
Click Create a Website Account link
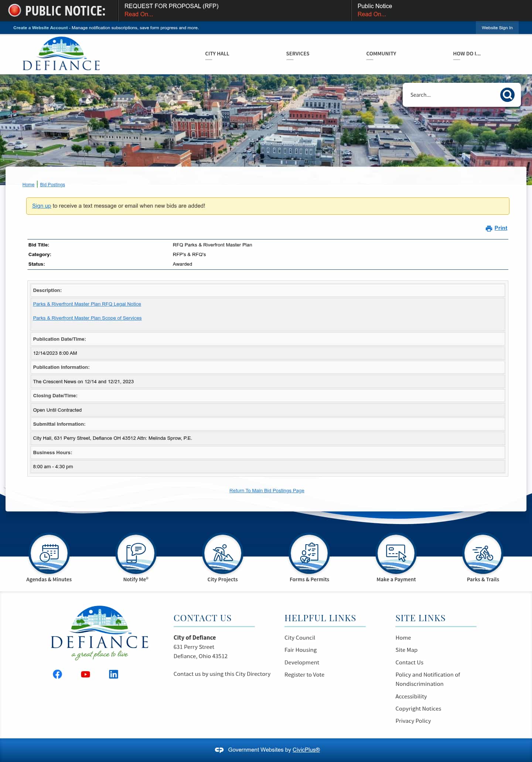tap(41, 28)
